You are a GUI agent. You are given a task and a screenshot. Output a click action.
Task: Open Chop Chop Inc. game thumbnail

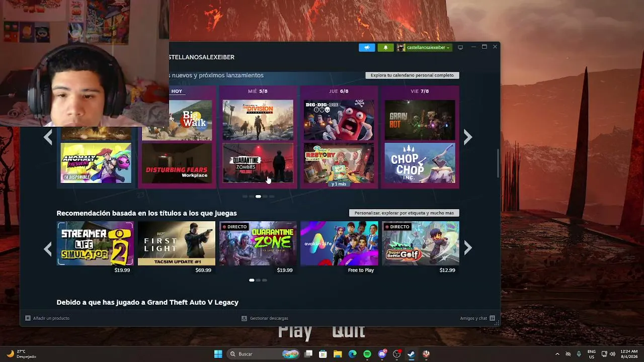[420, 163]
